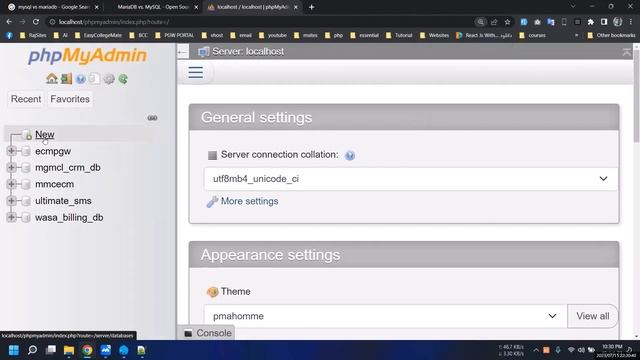Open the Chrome extensions puzzle icon
This screenshot has width=640, height=360.
click(x=591, y=22)
